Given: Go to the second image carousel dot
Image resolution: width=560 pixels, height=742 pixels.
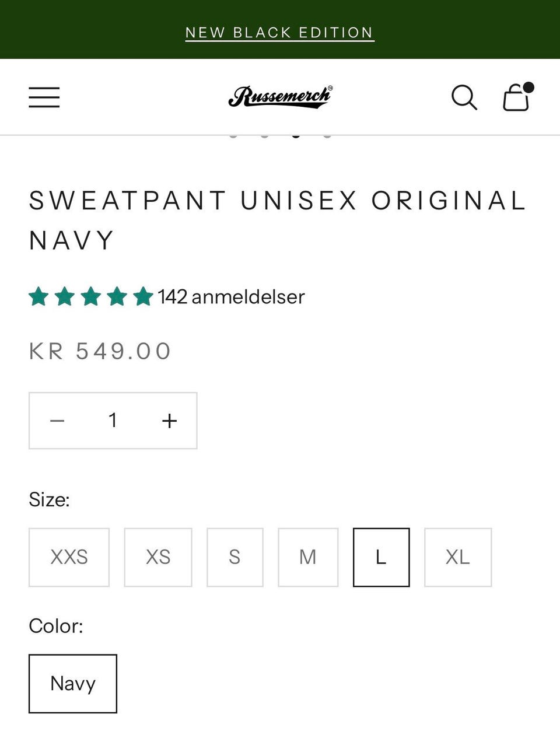Looking at the screenshot, I should [x=265, y=135].
